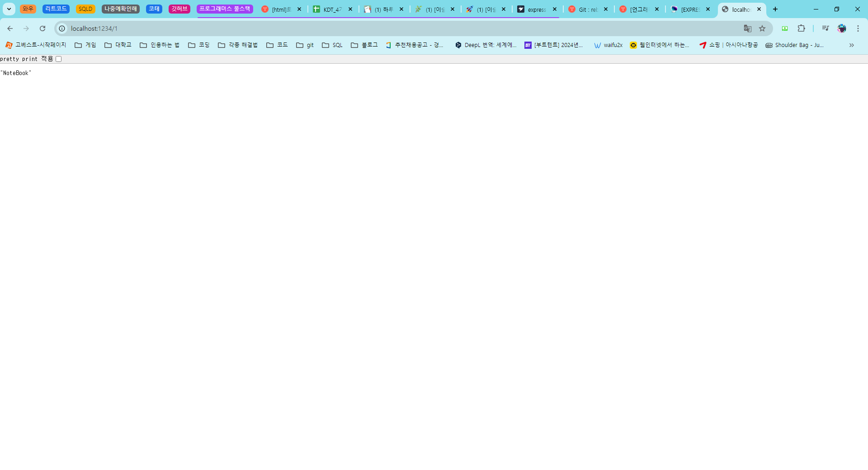Expand the 리트코드 tab group
Viewport: 868px width, 470px height.
[56, 9]
